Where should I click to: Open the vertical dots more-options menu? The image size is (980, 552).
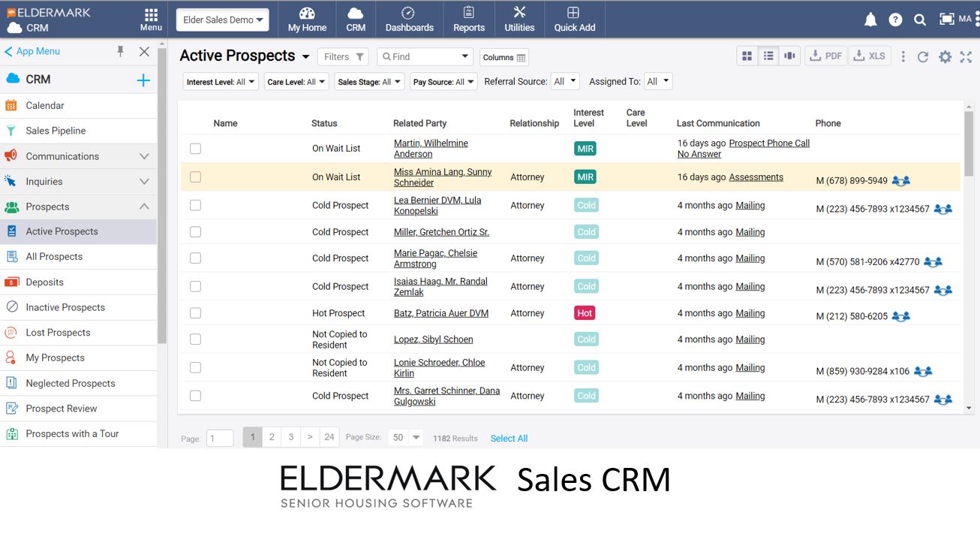point(903,56)
